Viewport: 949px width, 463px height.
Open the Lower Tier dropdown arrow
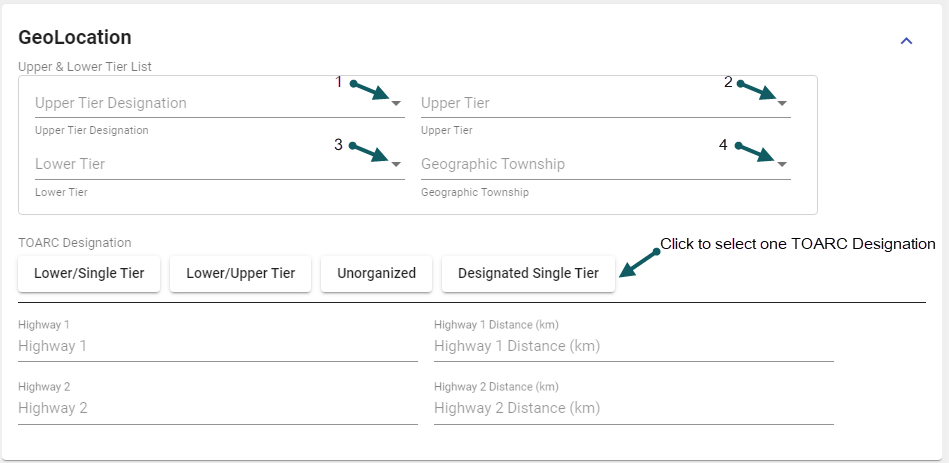pyautogui.click(x=396, y=164)
